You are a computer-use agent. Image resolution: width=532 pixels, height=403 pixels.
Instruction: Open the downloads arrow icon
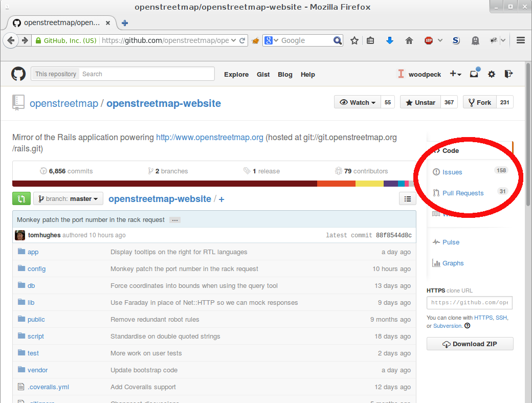pyautogui.click(x=389, y=41)
